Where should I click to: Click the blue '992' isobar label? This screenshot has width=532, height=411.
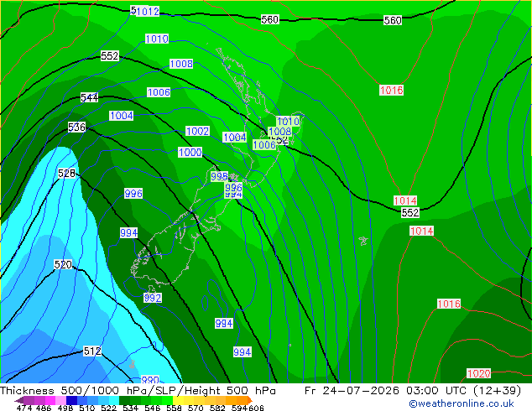point(153,298)
